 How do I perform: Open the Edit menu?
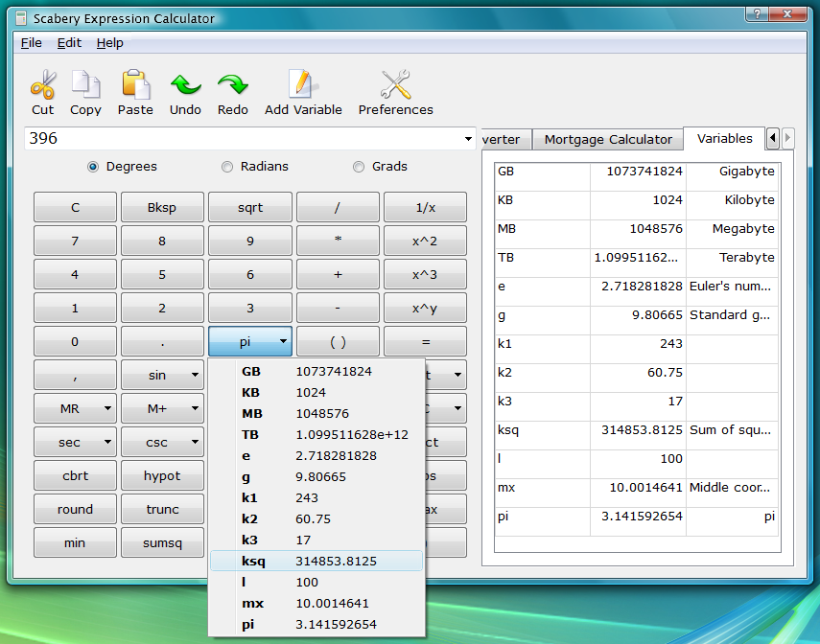coord(69,43)
